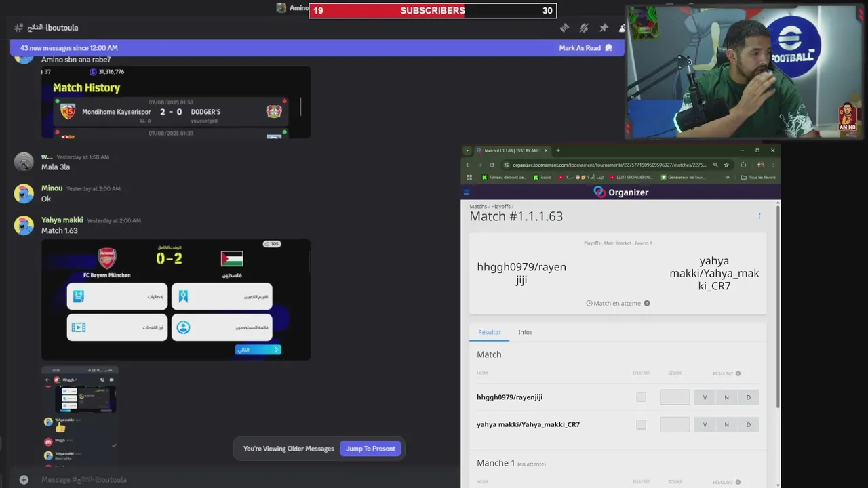Check forfait box for yahya makki/Yahya_makki_CR7
The image size is (868, 488).
click(641, 424)
